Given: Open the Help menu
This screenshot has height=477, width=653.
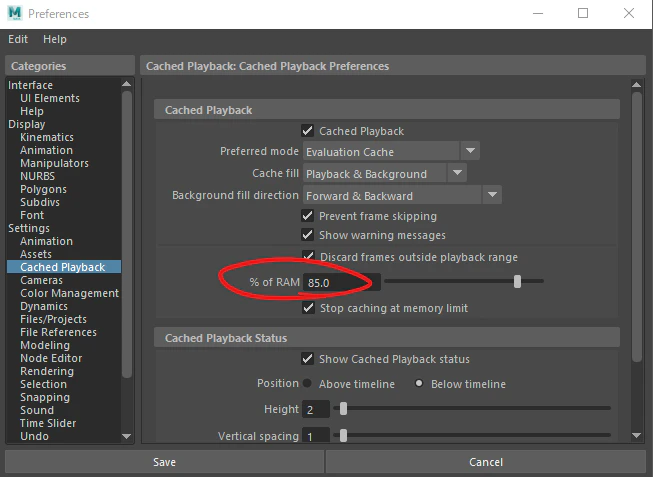Looking at the screenshot, I should (x=55, y=39).
